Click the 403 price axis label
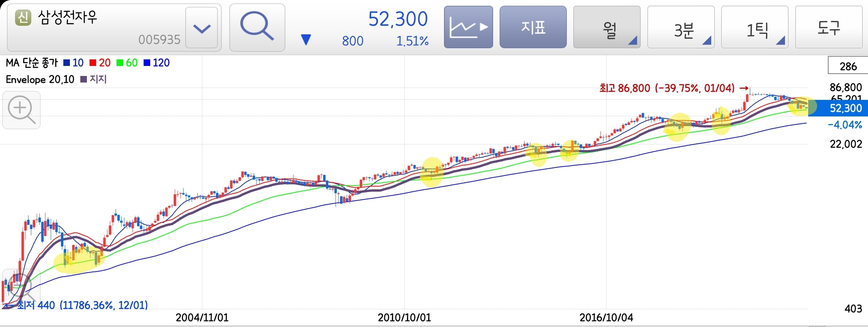 tap(853, 308)
